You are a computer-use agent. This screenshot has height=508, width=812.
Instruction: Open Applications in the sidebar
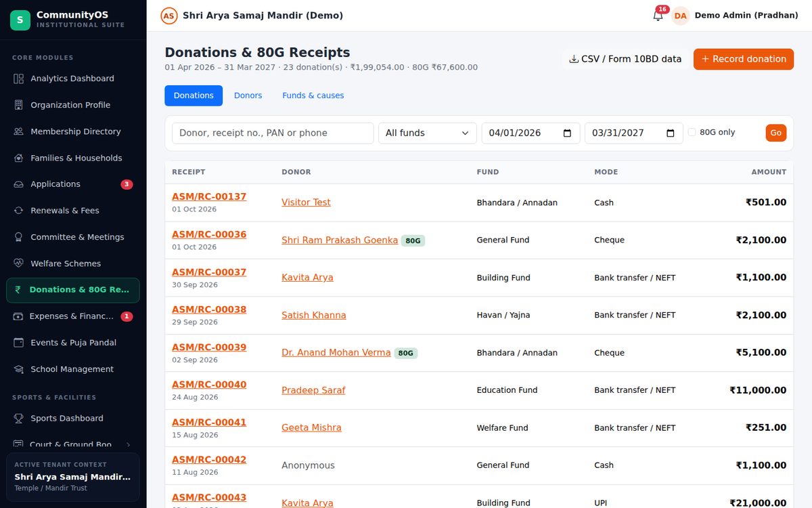click(73, 184)
